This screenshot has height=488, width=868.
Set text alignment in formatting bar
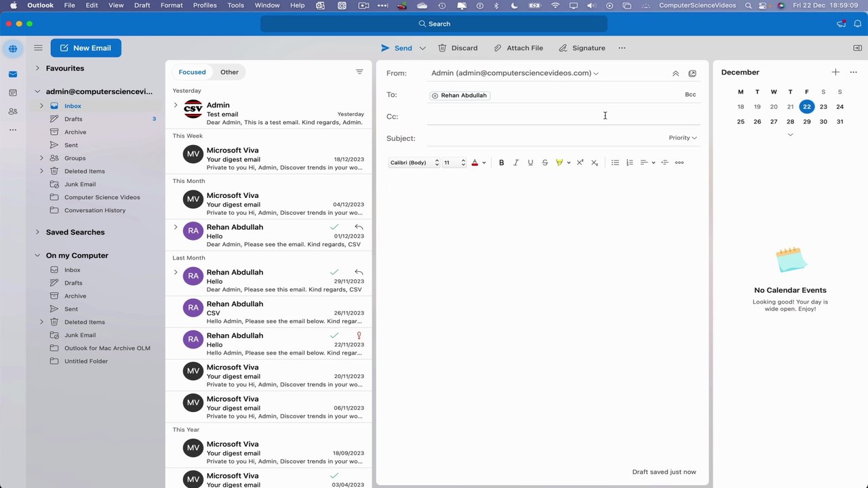click(647, 163)
